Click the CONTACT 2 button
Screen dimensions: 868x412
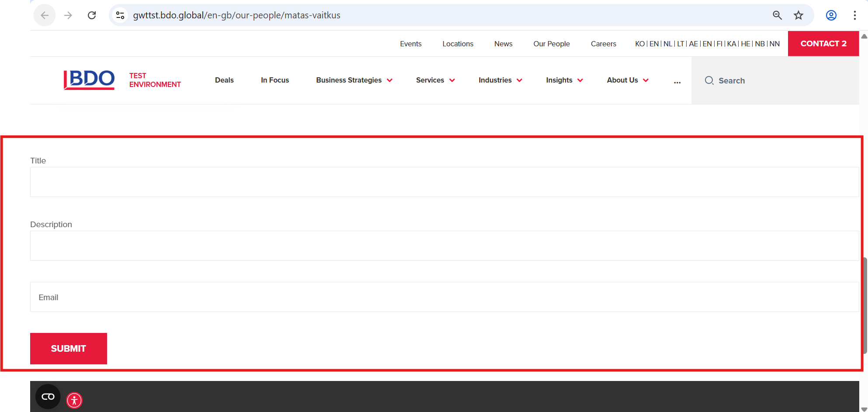point(823,43)
